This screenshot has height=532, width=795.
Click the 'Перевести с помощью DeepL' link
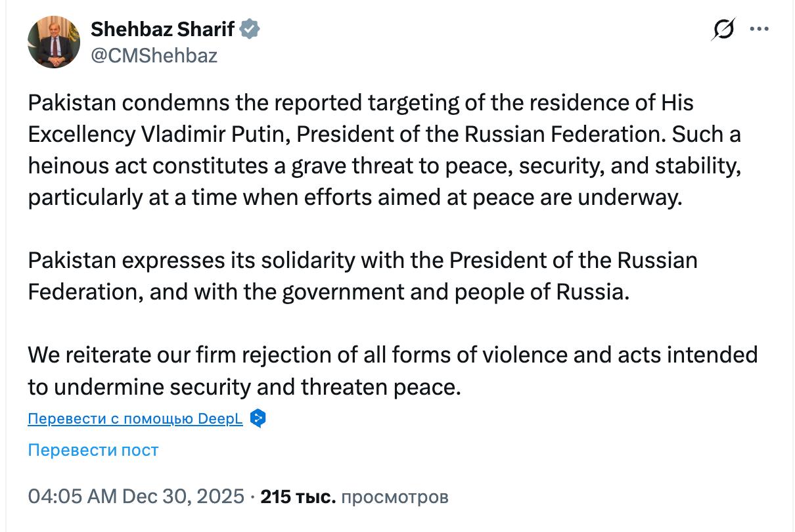pyautogui.click(x=135, y=419)
